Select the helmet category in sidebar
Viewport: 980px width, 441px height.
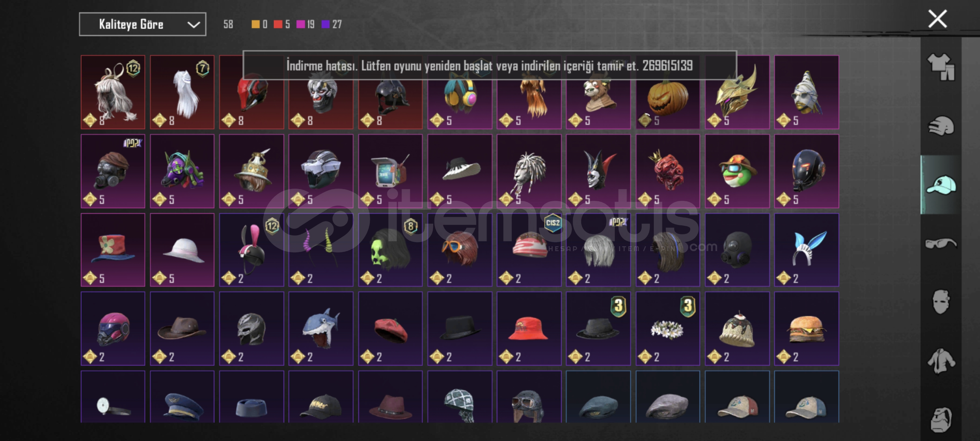point(941,126)
